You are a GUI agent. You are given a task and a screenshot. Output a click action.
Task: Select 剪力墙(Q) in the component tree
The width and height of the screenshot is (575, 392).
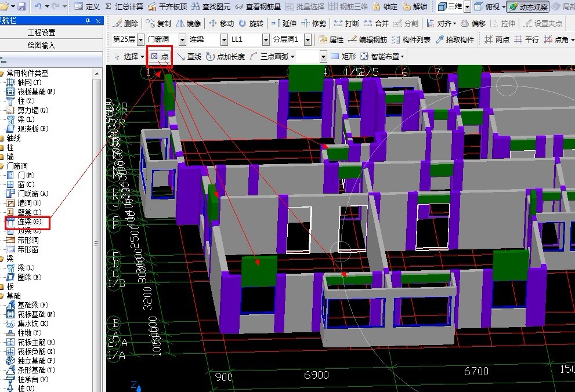coord(27,110)
